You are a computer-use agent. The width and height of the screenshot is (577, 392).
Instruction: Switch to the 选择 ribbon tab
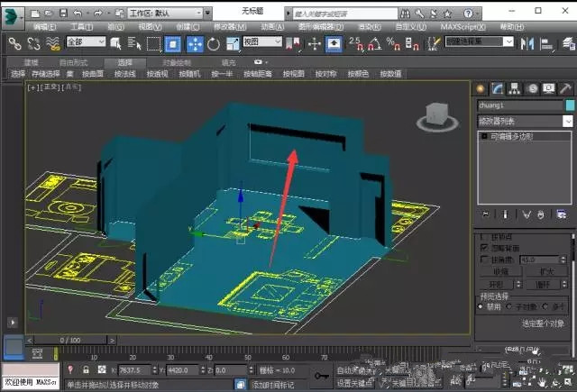tap(125, 62)
